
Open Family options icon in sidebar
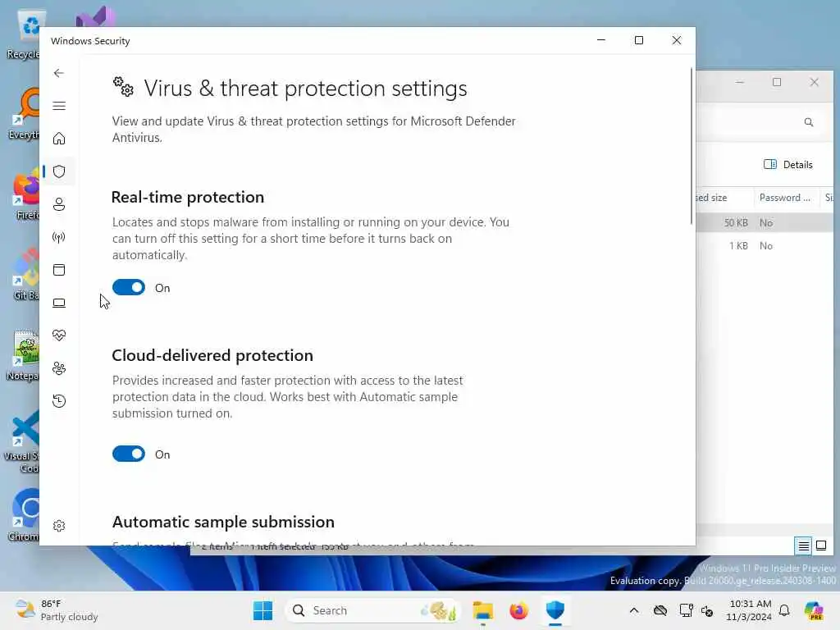[x=59, y=368]
